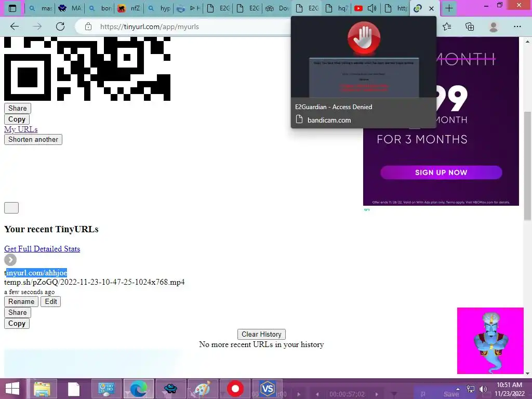Click the QR code image
This screenshot has width=532, height=399.
87,69
